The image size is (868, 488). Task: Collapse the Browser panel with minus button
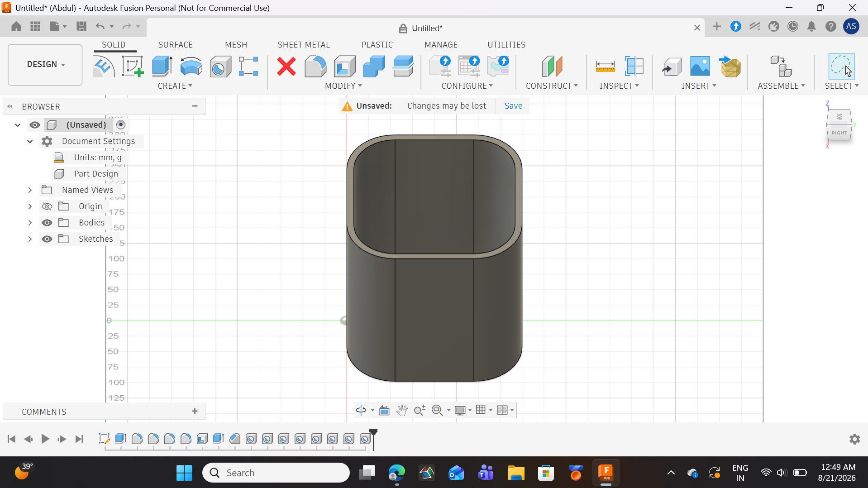pyautogui.click(x=195, y=106)
